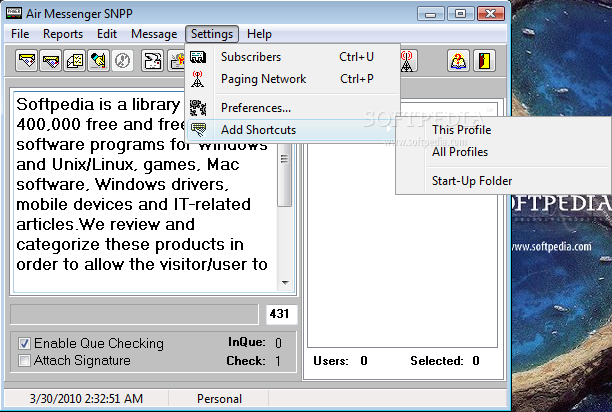This screenshot has height=412, width=612.
Task: Open the Edit menu
Action: (107, 34)
